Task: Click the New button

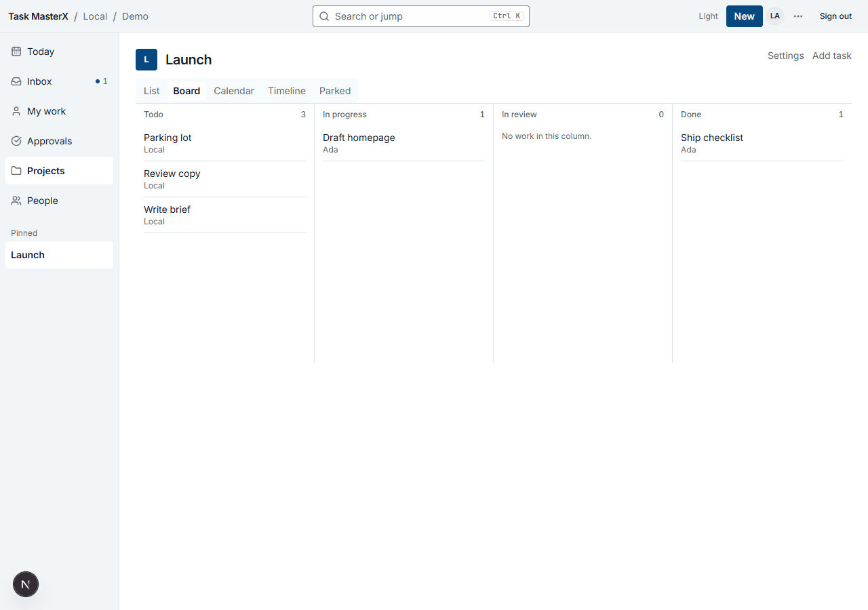Action: tap(744, 16)
